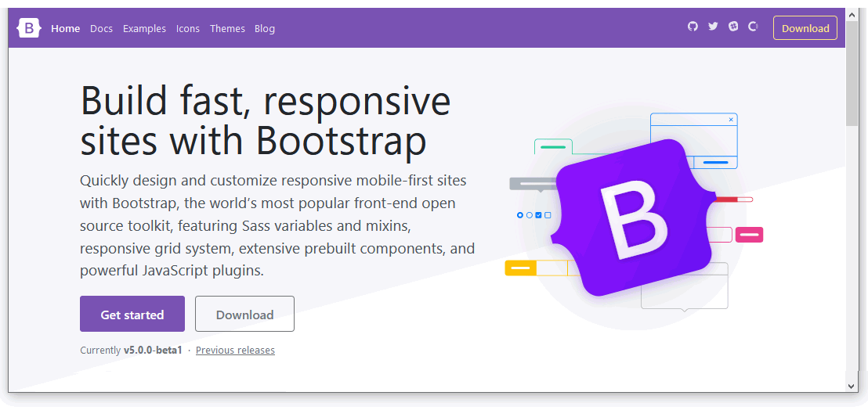Tick the empty checkbox in hero illustration

[548, 215]
